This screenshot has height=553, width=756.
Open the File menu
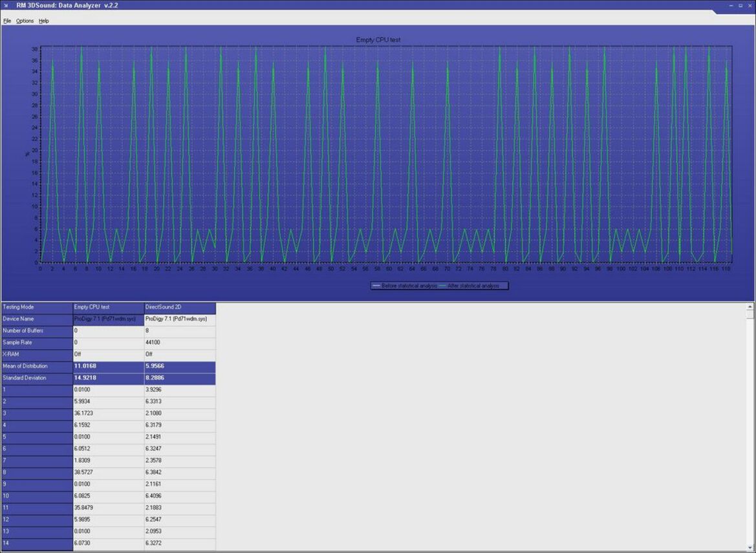click(x=6, y=21)
